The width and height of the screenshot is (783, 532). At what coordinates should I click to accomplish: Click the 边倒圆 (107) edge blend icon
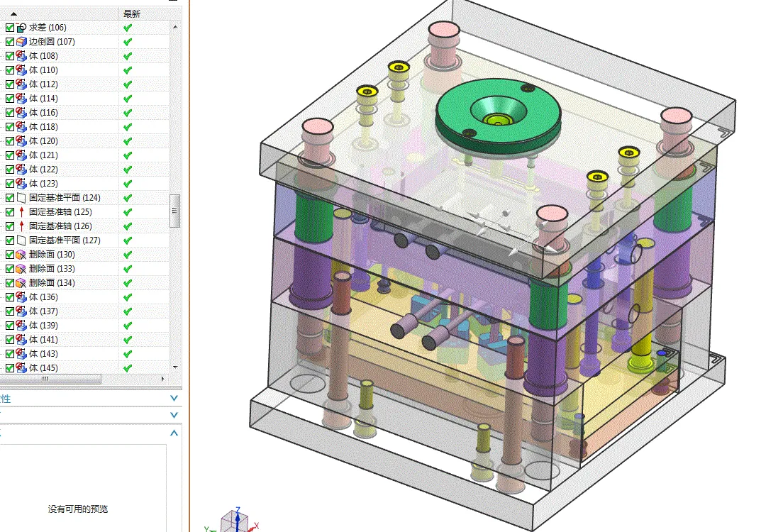coord(21,41)
